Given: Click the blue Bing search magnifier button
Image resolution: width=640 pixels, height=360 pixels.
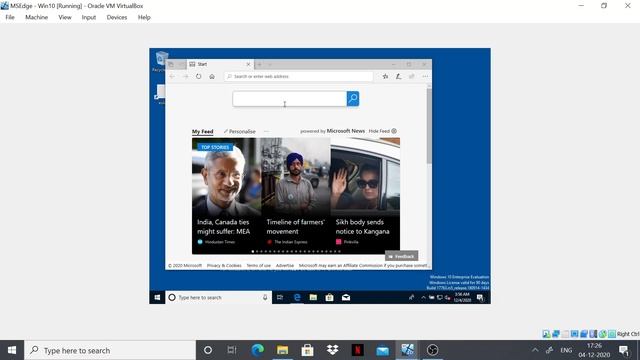Looking at the screenshot, I should pyautogui.click(x=353, y=98).
